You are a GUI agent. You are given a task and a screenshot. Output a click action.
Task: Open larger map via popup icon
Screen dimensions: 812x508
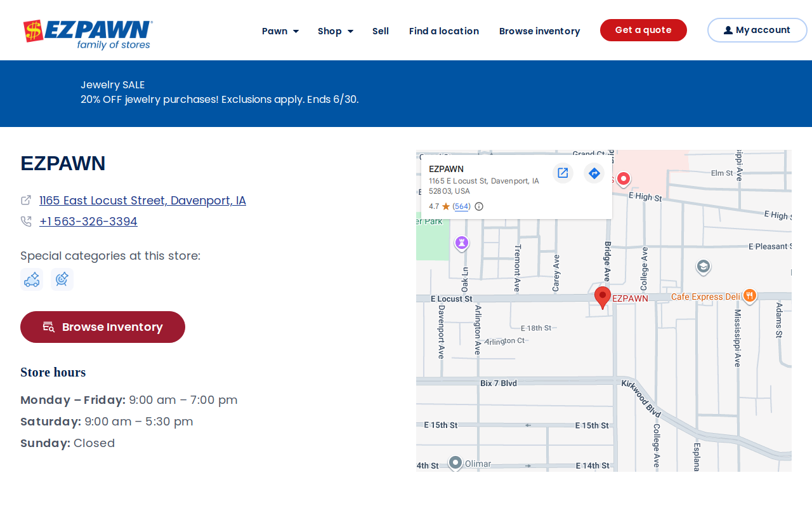click(563, 173)
